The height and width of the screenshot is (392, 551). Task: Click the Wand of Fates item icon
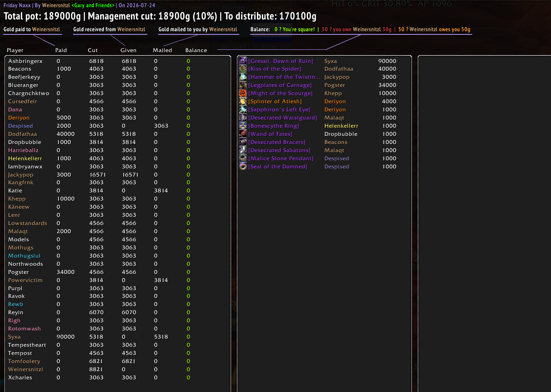click(243, 134)
